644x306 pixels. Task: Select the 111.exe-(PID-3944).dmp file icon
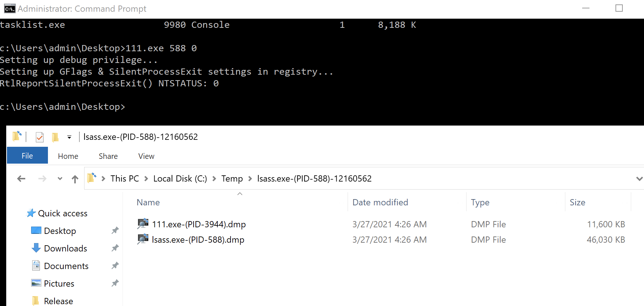click(143, 224)
